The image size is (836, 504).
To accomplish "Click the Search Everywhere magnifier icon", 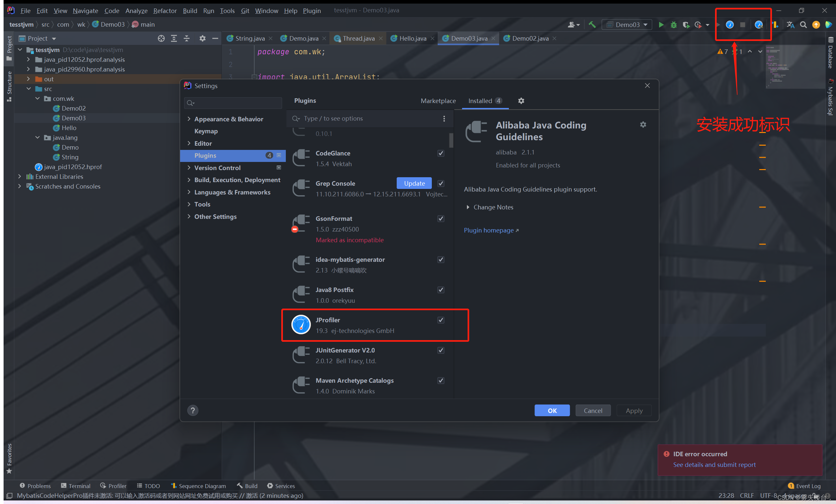I will coord(803,24).
